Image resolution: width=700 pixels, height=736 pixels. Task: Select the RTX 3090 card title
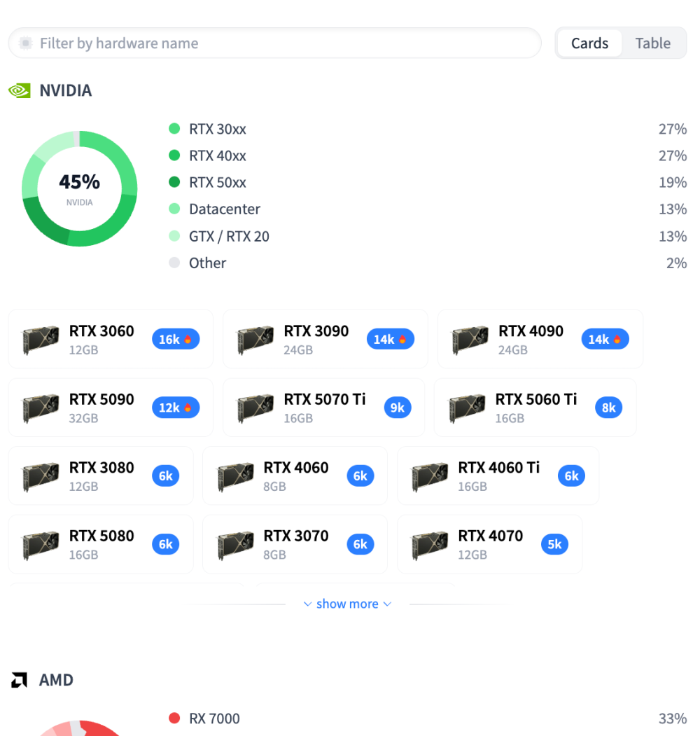316,331
